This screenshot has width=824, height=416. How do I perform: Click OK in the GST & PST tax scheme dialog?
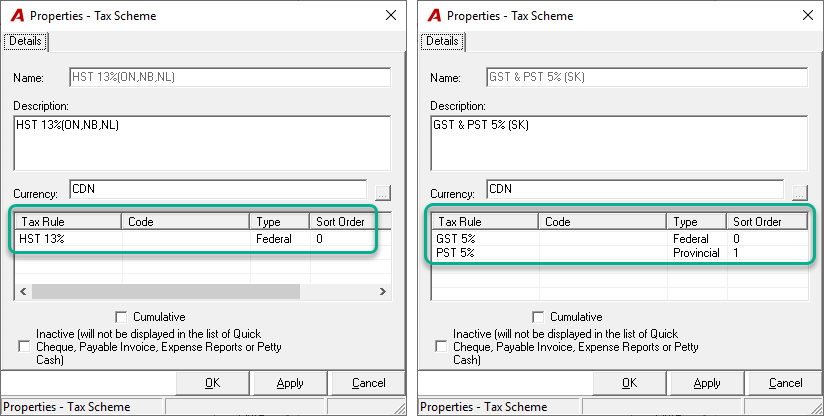(630, 383)
